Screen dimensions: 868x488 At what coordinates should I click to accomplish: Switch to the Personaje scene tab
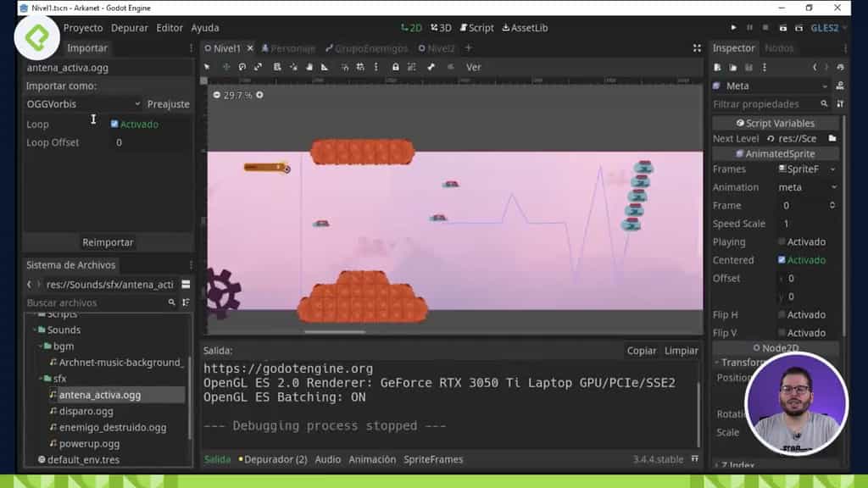[288, 48]
